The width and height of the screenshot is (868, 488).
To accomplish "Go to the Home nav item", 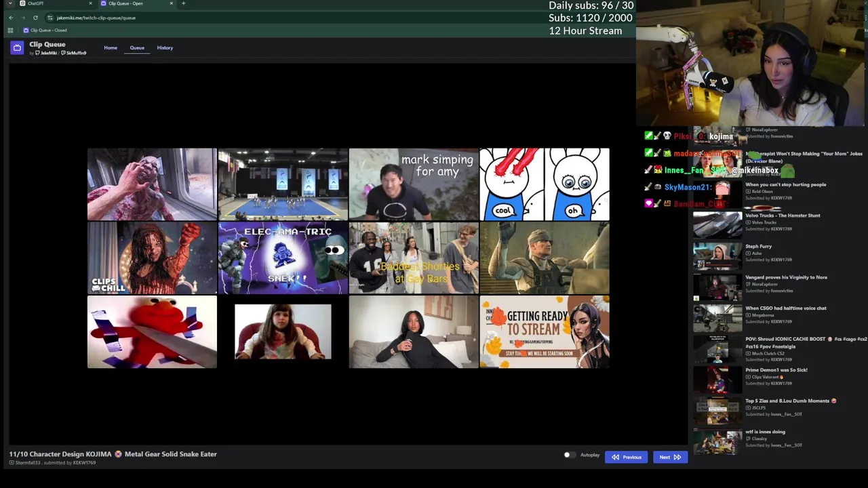I will coord(111,48).
